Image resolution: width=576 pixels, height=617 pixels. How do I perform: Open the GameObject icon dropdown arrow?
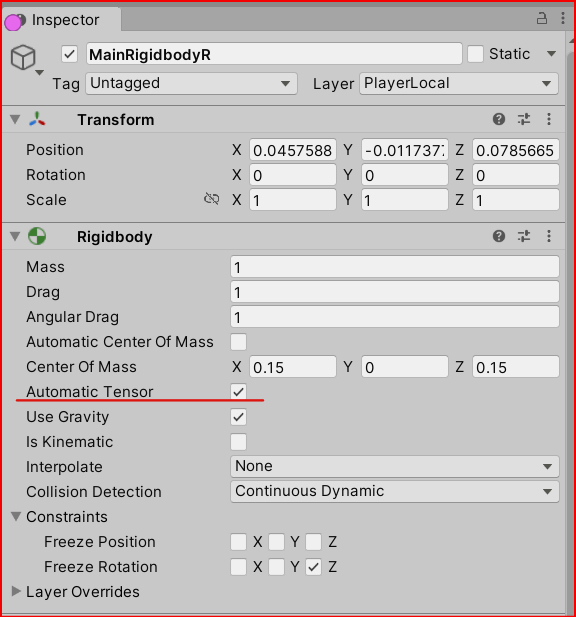(x=39, y=73)
